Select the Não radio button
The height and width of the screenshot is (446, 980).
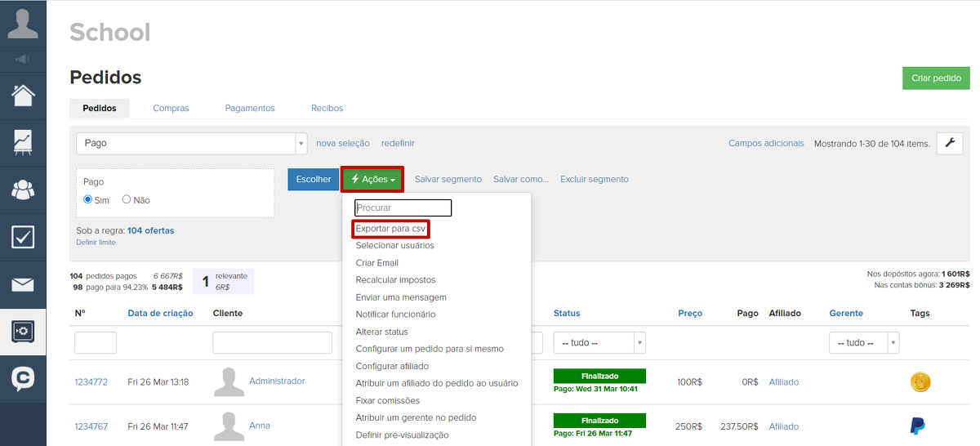click(127, 199)
